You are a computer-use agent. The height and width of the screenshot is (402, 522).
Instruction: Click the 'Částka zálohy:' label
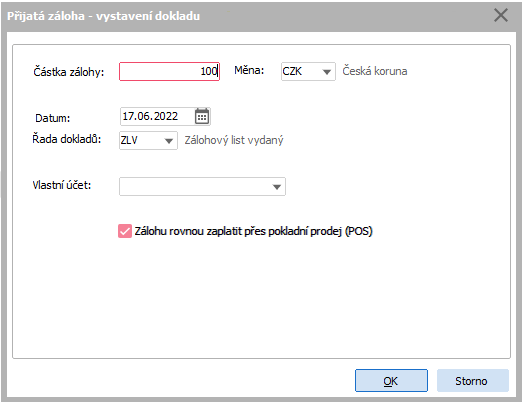pos(69,72)
